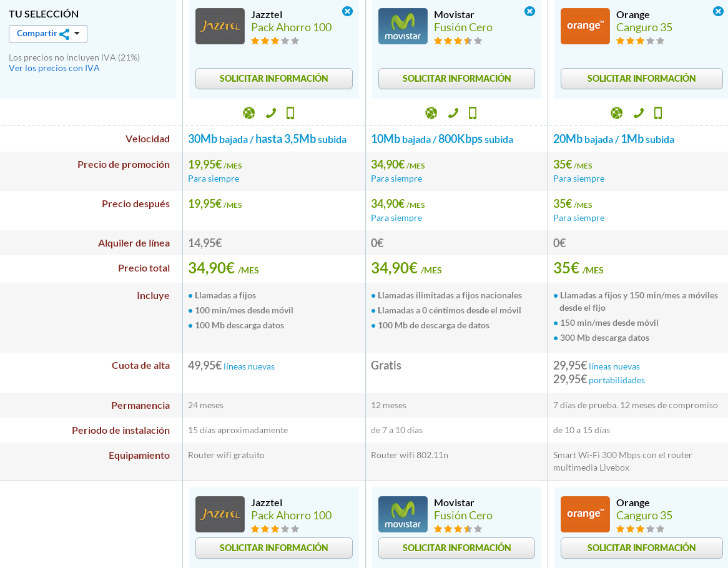Image resolution: width=728 pixels, height=568 pixels.
Task: Click Orange's portabilidades link
Action: (617, 381)
